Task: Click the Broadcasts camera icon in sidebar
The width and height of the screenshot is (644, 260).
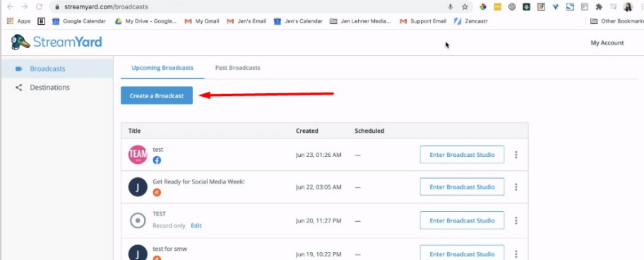Action: coord(18,69)
